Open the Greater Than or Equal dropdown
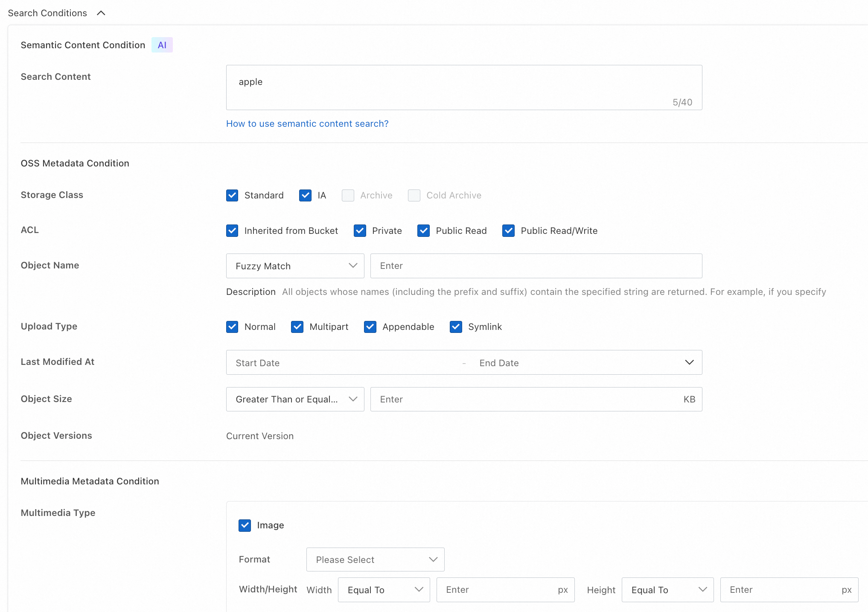 (295, 399)
